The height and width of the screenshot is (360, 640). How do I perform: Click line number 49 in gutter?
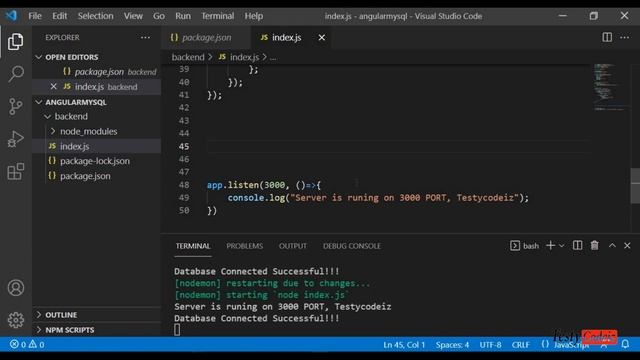184,198
